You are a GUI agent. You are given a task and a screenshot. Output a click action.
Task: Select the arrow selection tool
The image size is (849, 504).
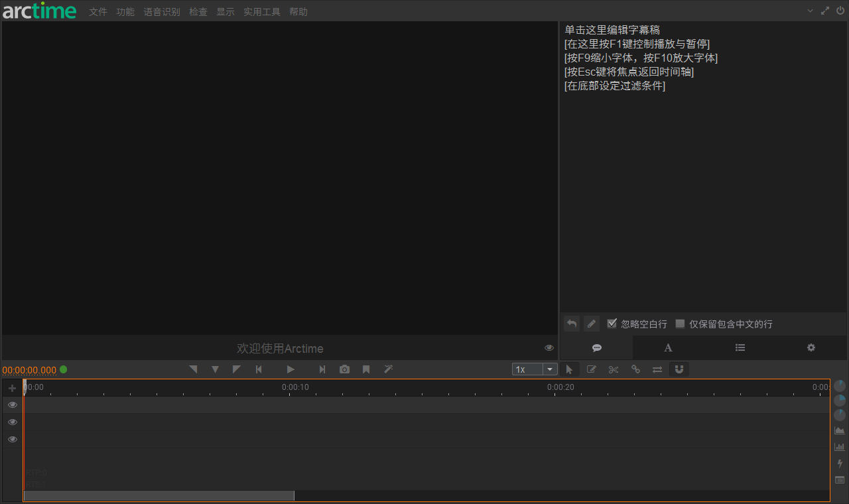[x=570, y=369]
